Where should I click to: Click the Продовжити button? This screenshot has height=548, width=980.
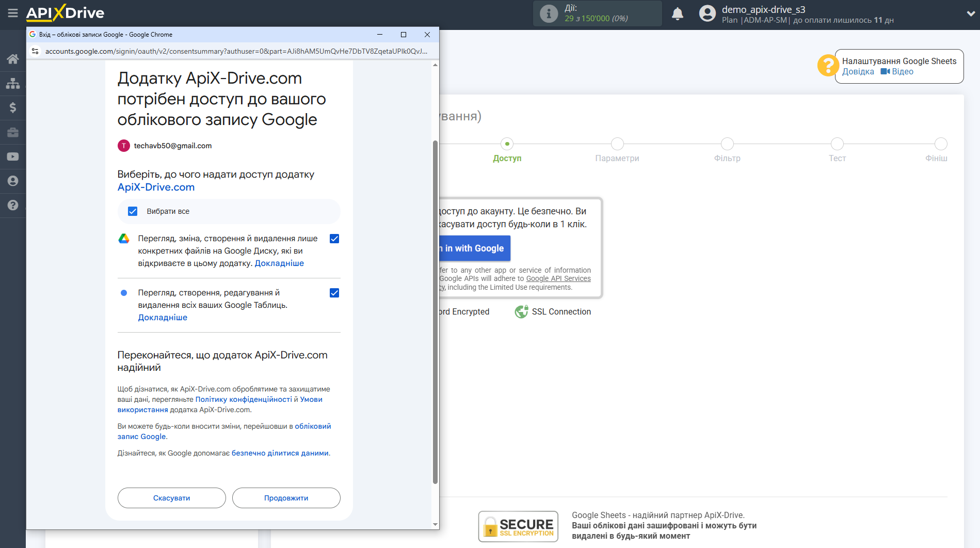[x=286, y=498]
